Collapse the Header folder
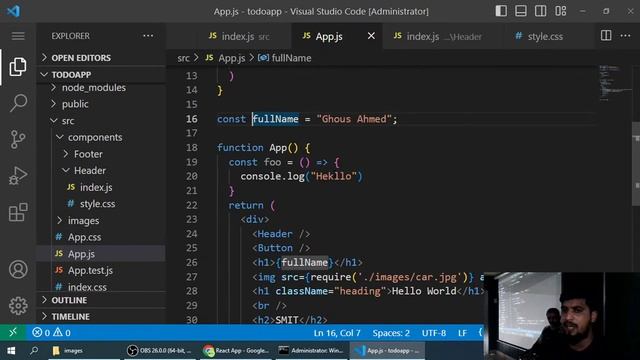This screenshot has width=640, height=360. coord(101,171)
